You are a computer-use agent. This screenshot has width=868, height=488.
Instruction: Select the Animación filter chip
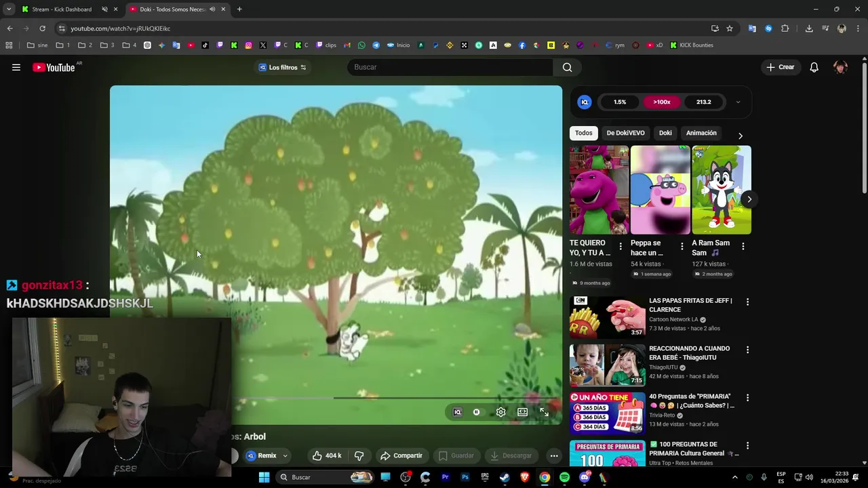701,133
